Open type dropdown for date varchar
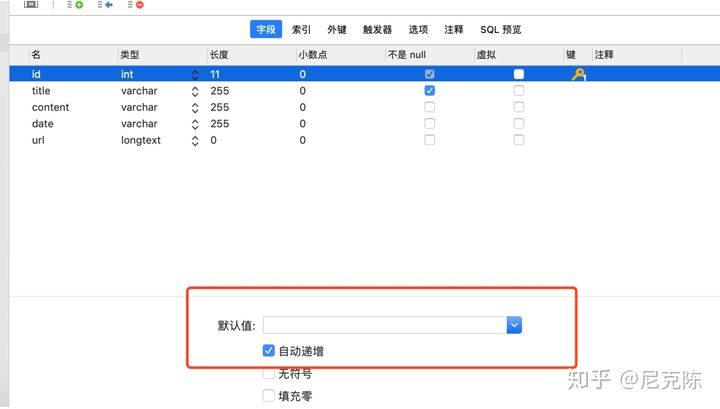 (195, 124)
